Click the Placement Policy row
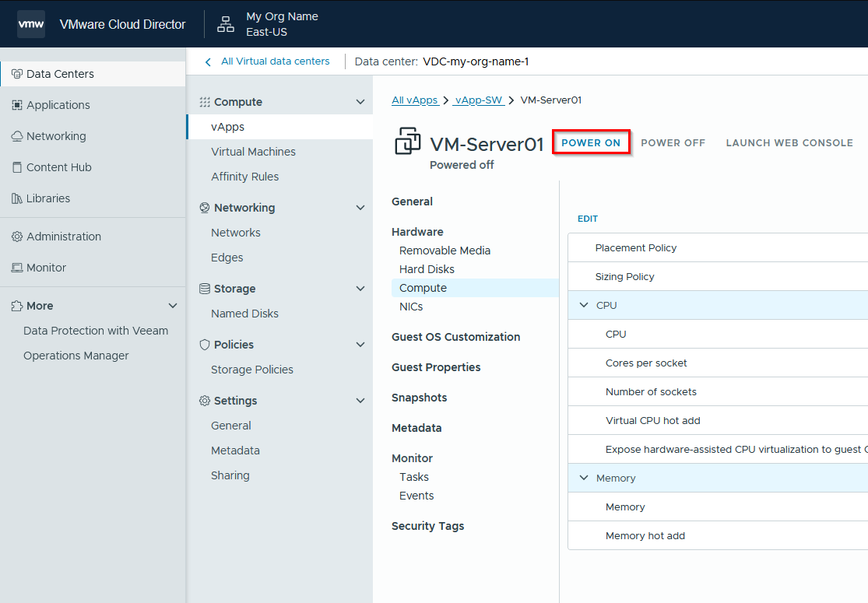The width and height of the screenshot is (868, 603). [718, 248]
